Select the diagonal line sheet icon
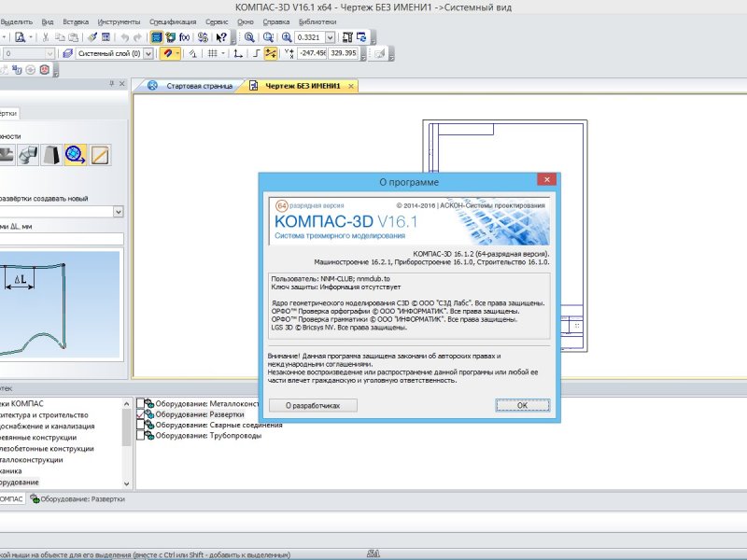 click(100, 155)
